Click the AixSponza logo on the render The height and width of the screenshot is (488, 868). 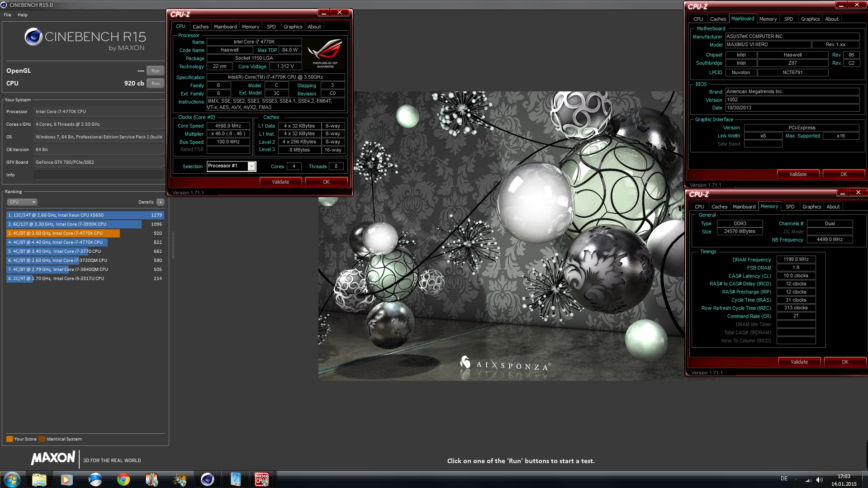pyautogui.click(x=505, y=364)
